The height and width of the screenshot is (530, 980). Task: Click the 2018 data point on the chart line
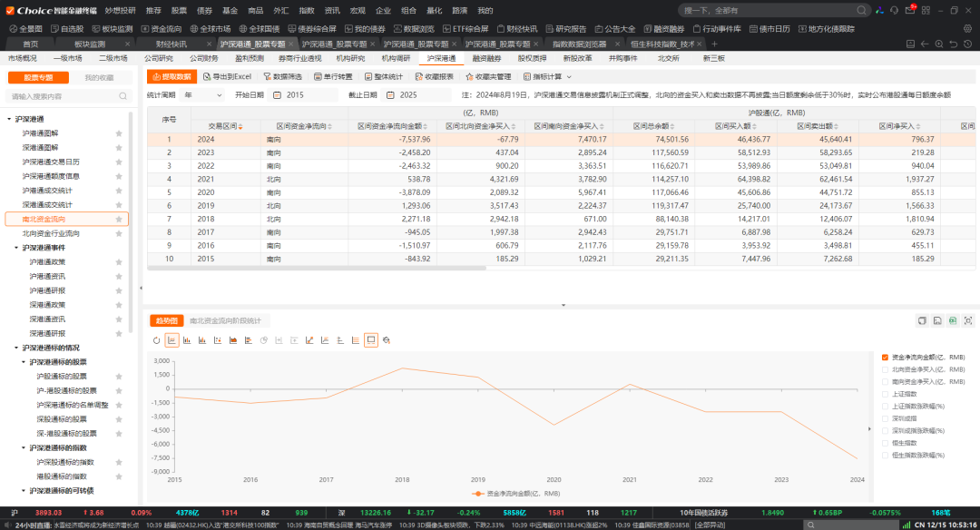[402, 368]
